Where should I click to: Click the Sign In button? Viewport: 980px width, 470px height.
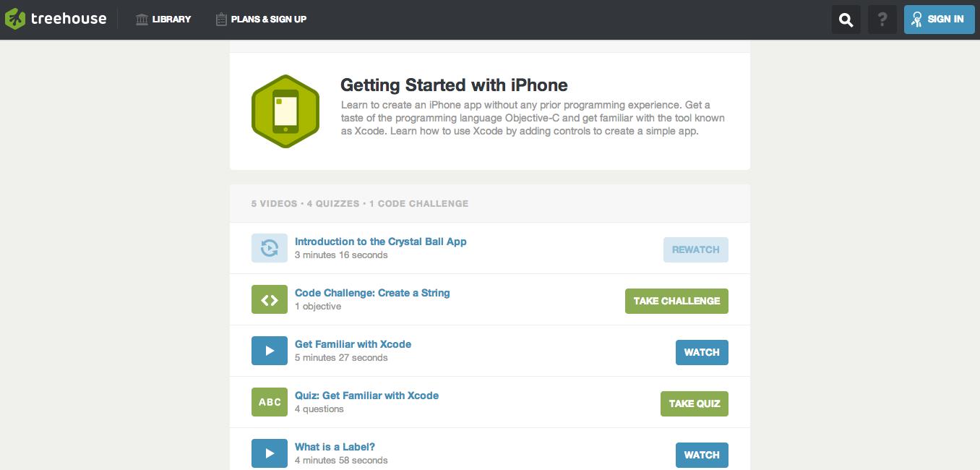(x=940, y=20)
